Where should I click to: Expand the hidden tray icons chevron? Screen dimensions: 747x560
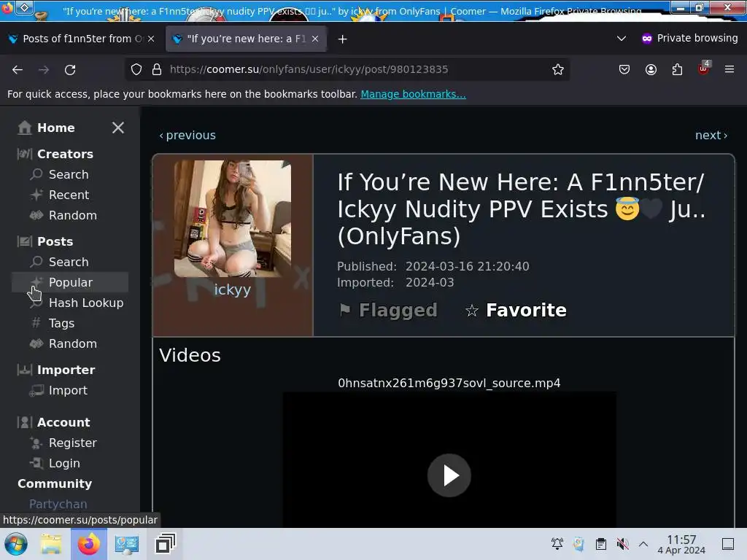[643, 544]
